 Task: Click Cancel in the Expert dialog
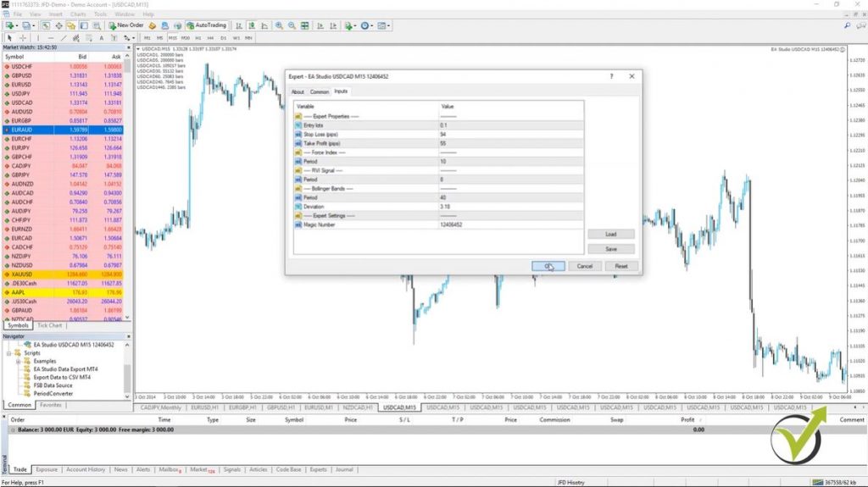point(585,266)
